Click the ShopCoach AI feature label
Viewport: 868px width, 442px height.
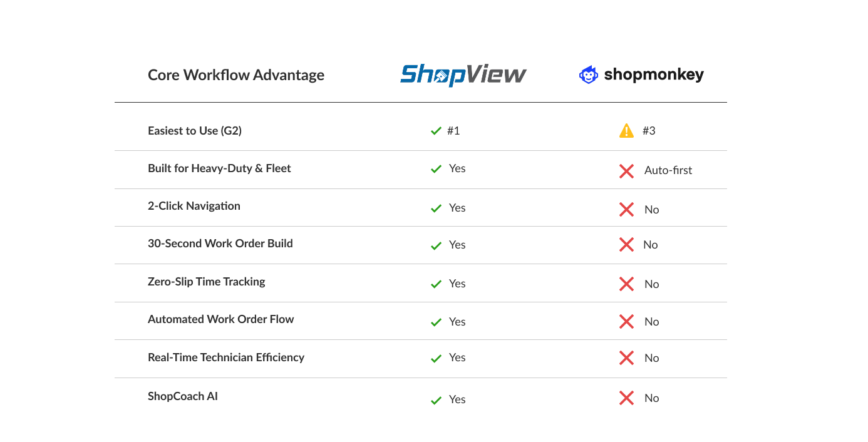[183, 396]
